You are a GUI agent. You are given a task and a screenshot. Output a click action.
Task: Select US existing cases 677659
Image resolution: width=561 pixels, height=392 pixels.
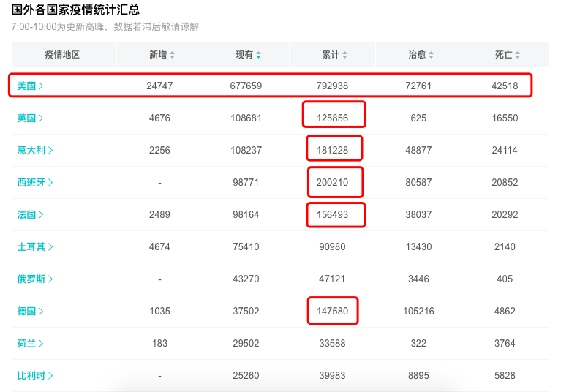pyautogui.click(x=246, y=86)
